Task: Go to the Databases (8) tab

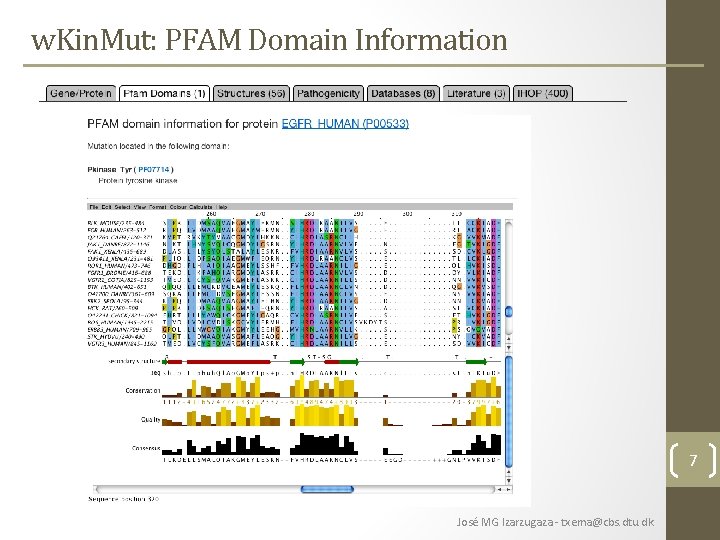Action: tap(403, 93)
